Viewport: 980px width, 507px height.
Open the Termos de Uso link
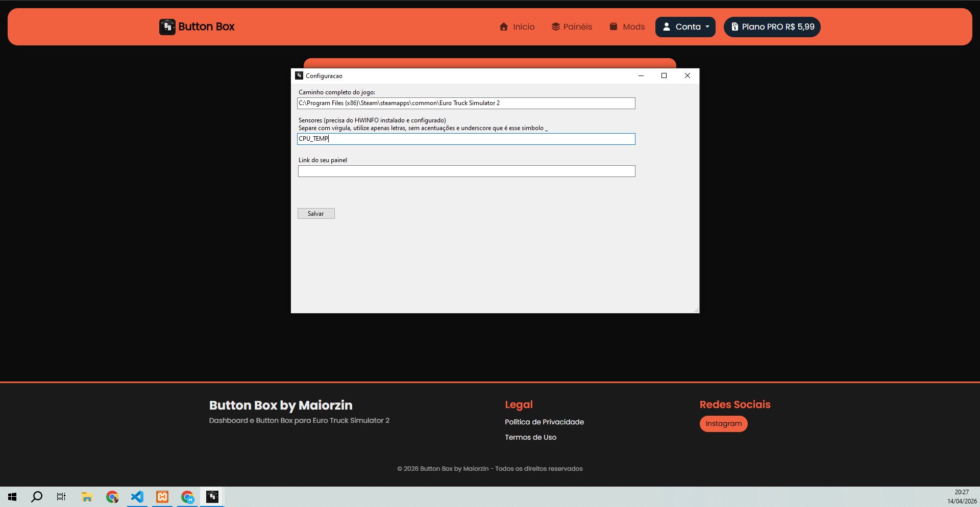click(530, 437)
